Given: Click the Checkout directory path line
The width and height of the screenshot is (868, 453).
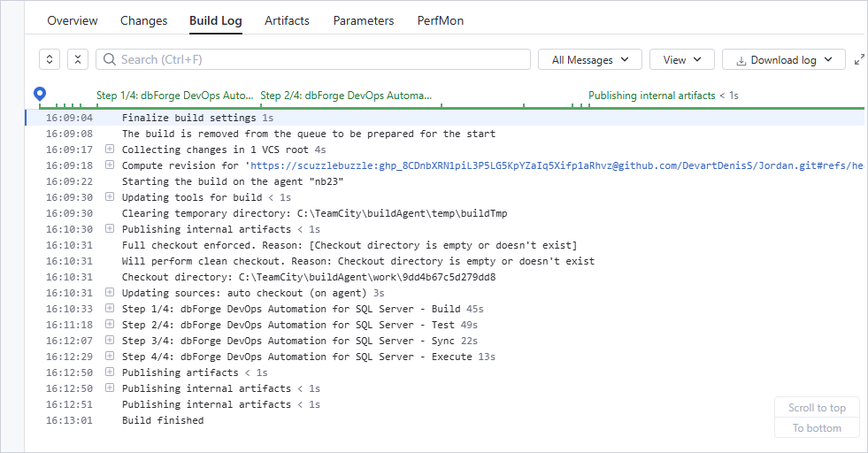Looking at the screenshot, I should (309, 277).
